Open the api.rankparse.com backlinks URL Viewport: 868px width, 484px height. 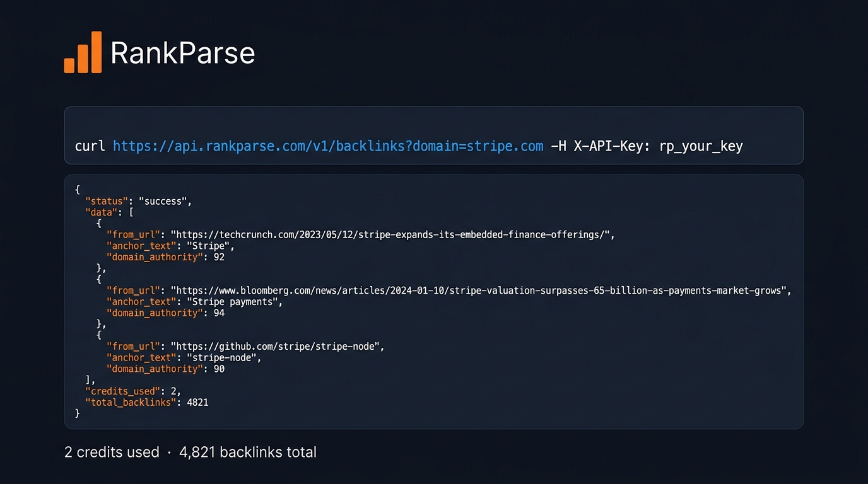tap(328, 146)
